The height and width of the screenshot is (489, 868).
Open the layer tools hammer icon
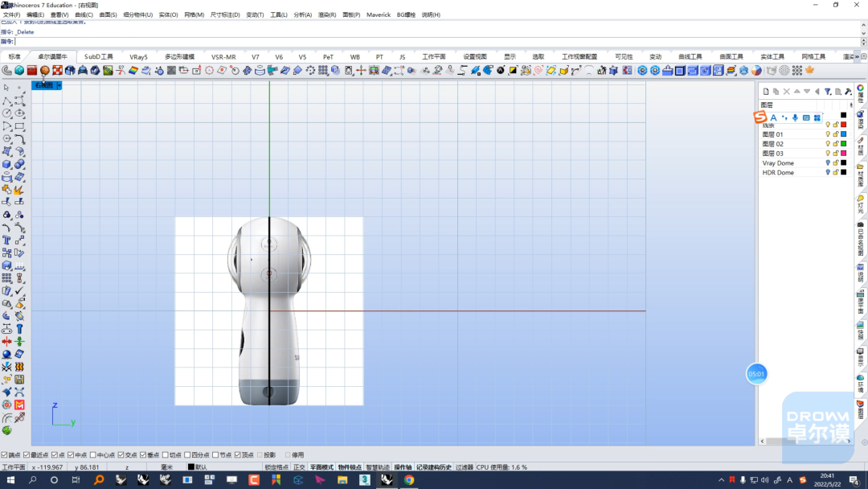[x=848, y=92]
